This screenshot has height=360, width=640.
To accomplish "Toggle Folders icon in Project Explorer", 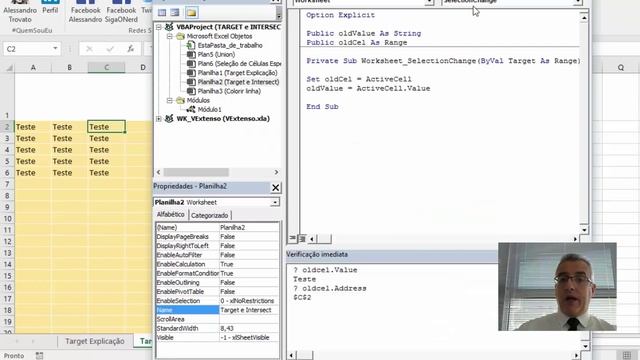I will [x=191, y=12].
